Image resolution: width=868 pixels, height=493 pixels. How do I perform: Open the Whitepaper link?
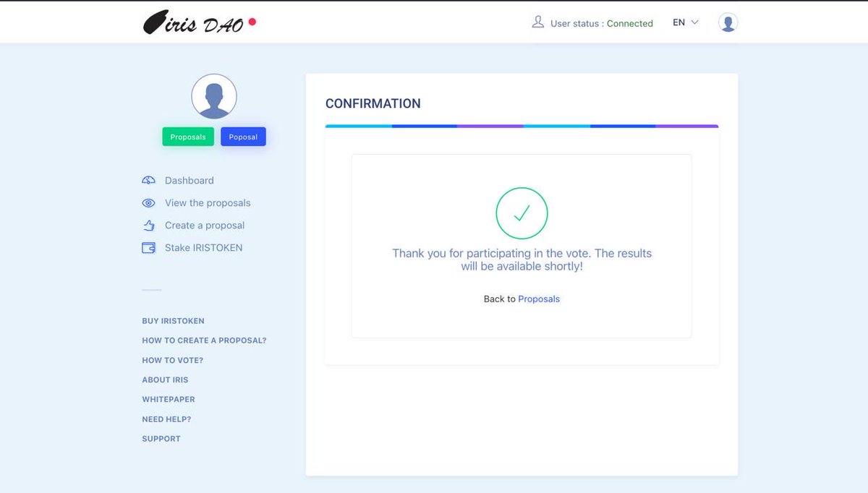click(168, 399)
